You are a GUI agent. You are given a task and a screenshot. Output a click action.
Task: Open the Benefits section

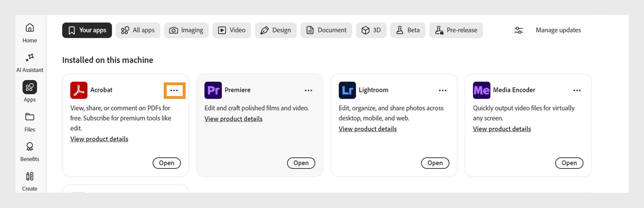pos(30,152)
